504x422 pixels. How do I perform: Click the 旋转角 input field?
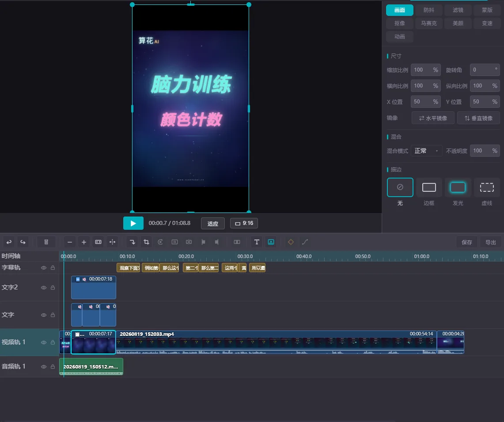(x=485, y=70)
